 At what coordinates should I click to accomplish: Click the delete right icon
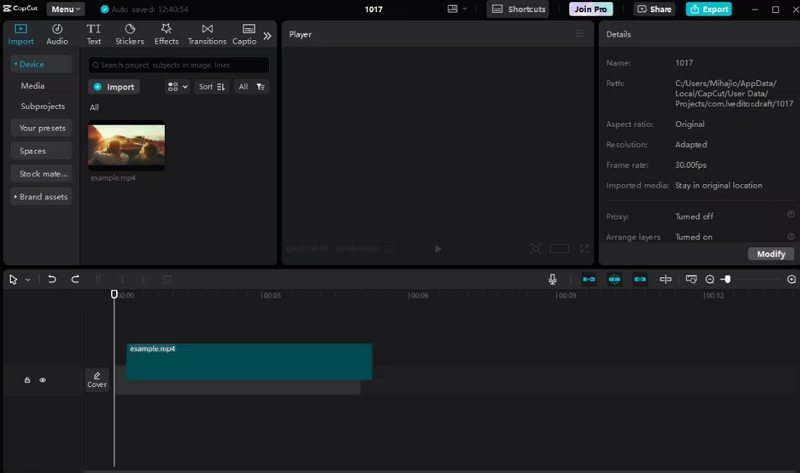[144, 279]
